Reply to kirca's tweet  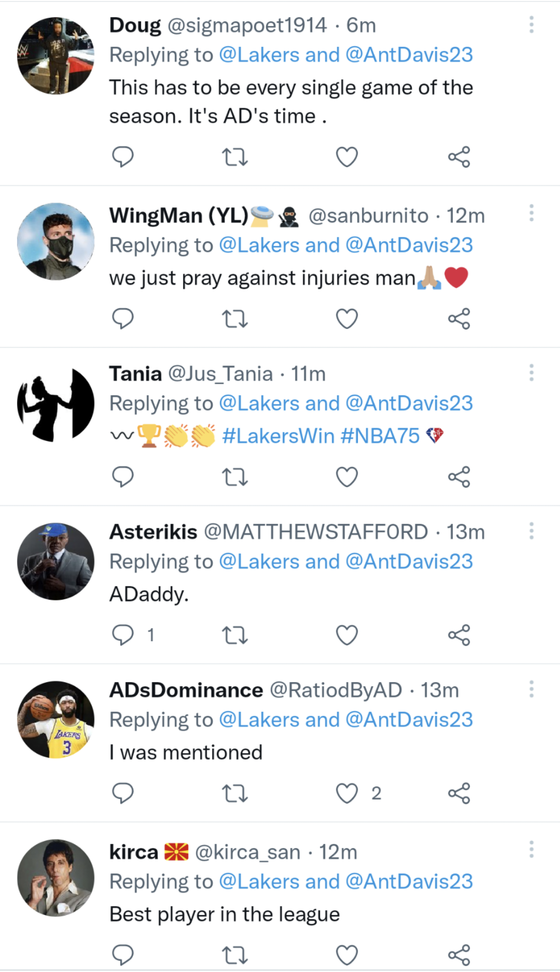123,954
